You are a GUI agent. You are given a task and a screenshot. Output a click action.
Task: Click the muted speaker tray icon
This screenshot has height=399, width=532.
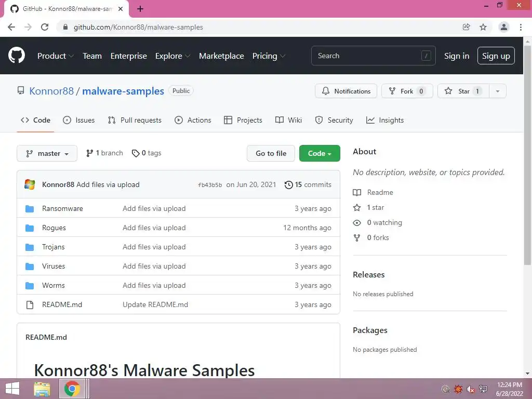click(471, 389)
